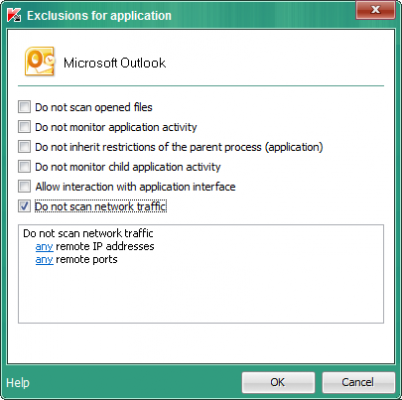Click the Microsoft Outlook application icon
The width and height of the screenshot is (402, 400).
pos(40,61)
